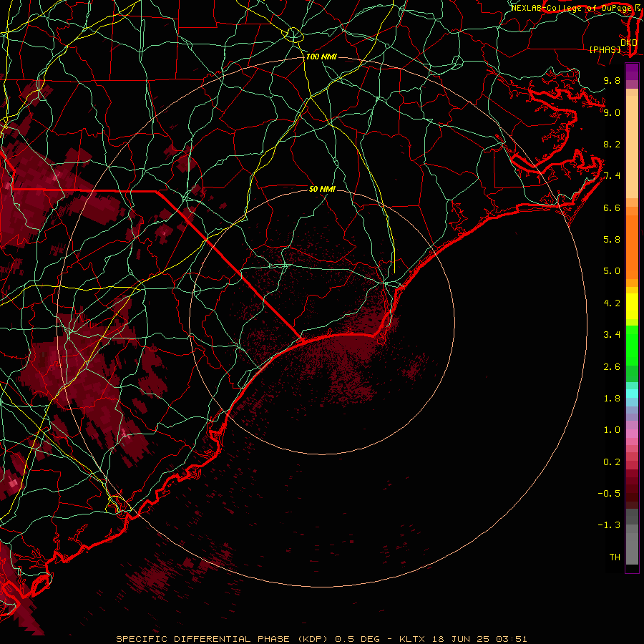Click the "1.8" color scale value
644x644 pixels.
pyautogui.click(x=612, y=399)
